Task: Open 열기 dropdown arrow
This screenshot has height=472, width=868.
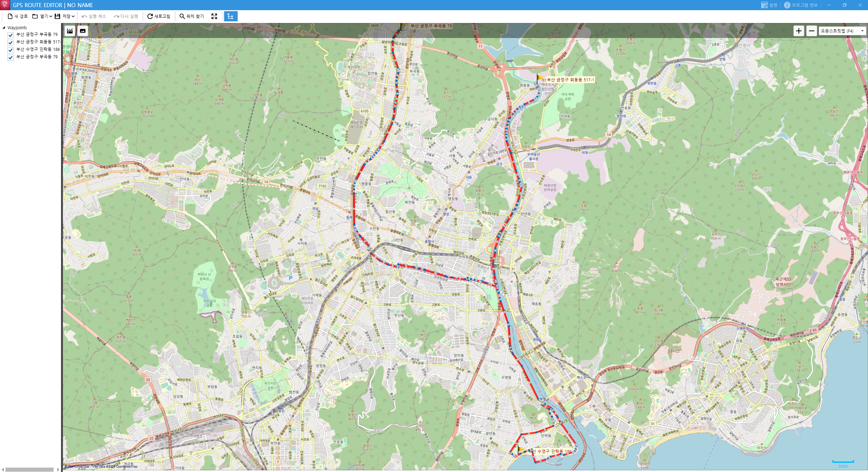Action: coord(51,16)
